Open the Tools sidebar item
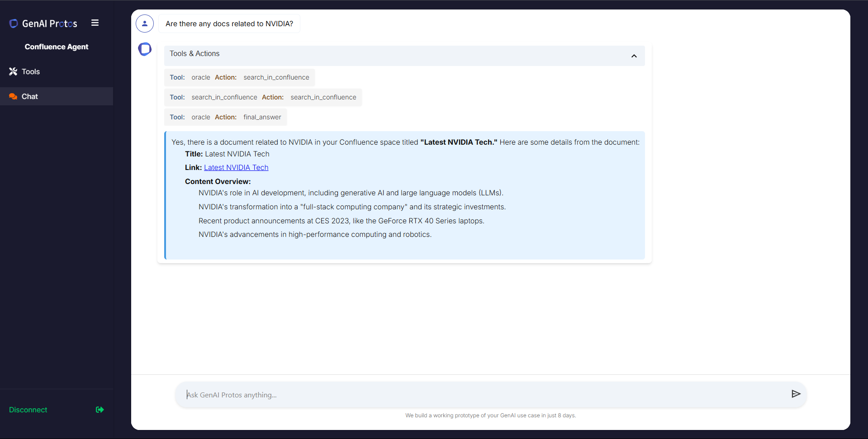The height and width of the screenshot is (439, 868). (57, 71)
